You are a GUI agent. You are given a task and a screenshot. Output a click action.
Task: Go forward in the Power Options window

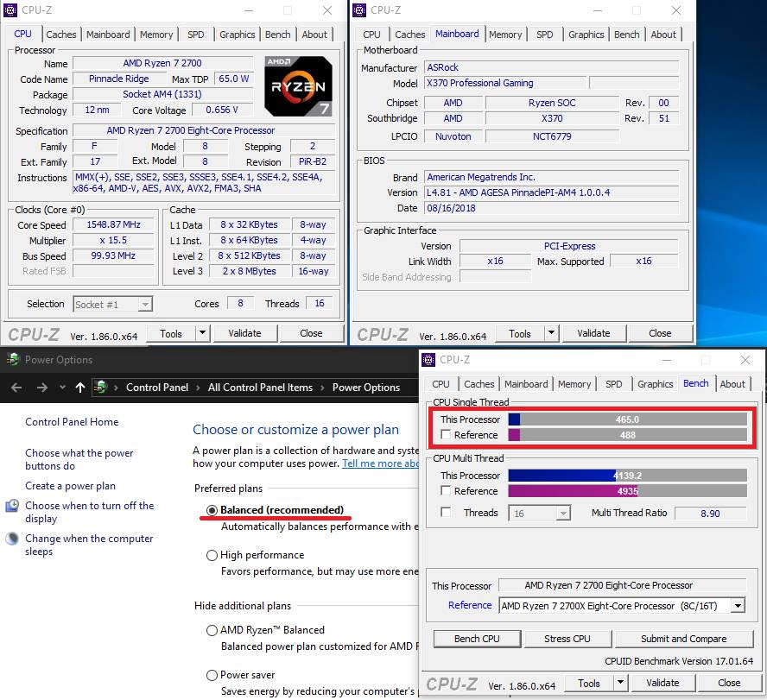point(42,388)
